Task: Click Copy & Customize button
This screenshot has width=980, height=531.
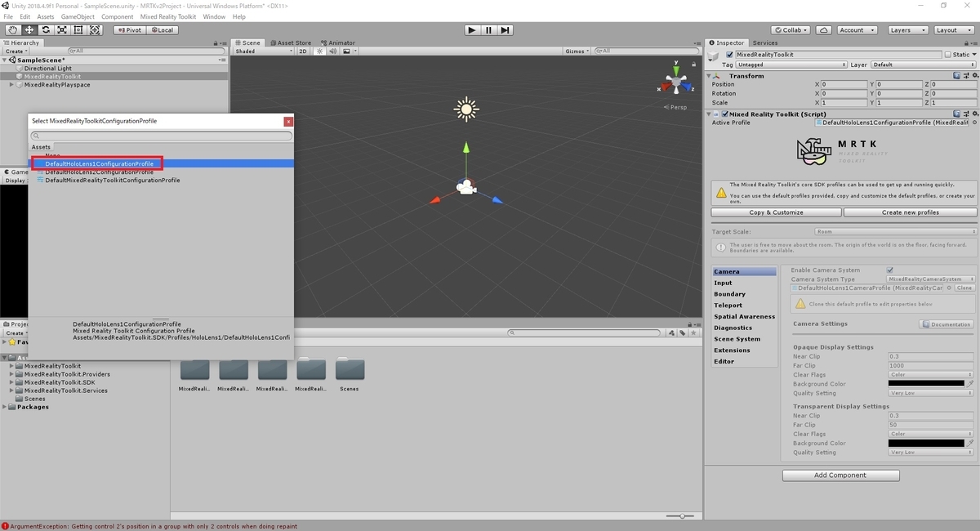Action: [x=776, y=212]
